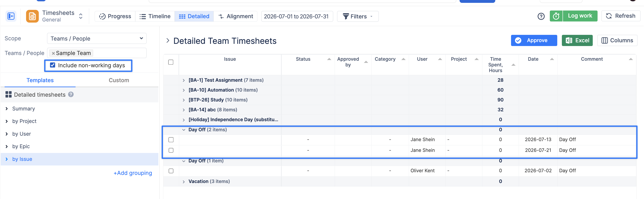Viewport: 644px width, 199px height.
Task: Expand [BA-14] abc group
Action: 184,110
